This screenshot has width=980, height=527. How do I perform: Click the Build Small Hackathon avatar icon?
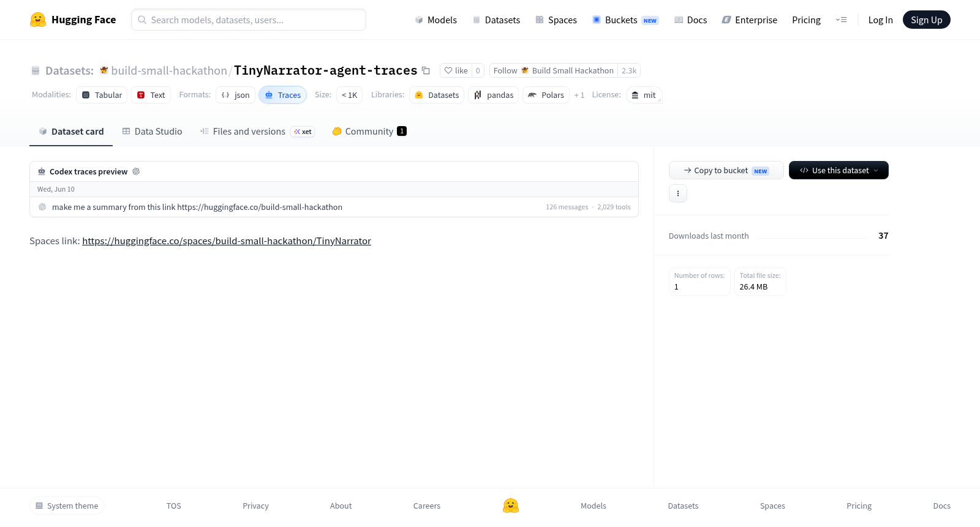525,70
